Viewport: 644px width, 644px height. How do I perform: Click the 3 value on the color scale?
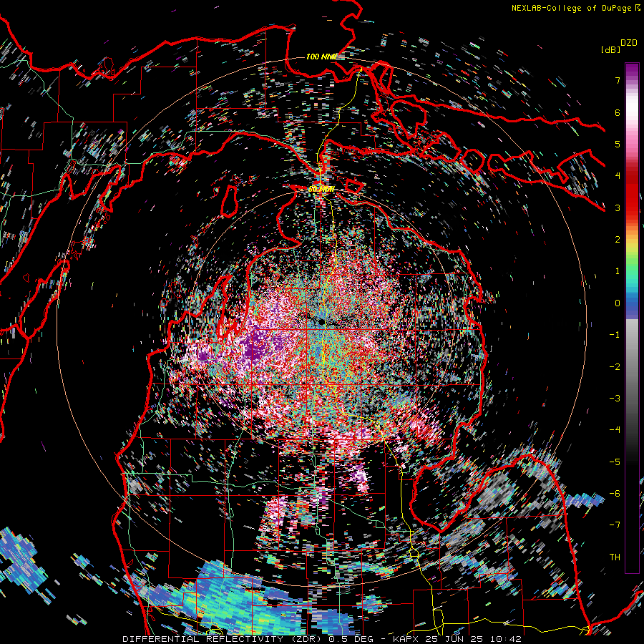[618, 208]
